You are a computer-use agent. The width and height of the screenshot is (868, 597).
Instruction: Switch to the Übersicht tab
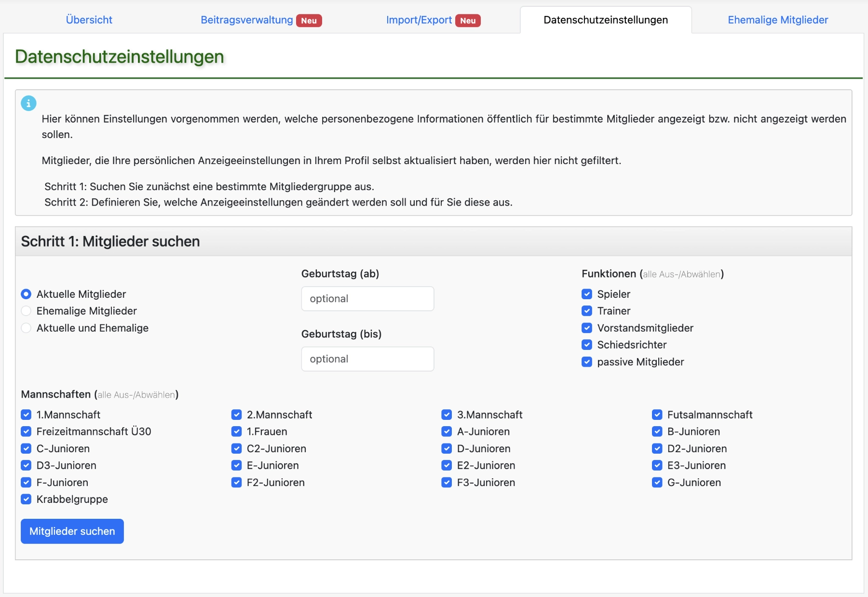coord(89,19)
